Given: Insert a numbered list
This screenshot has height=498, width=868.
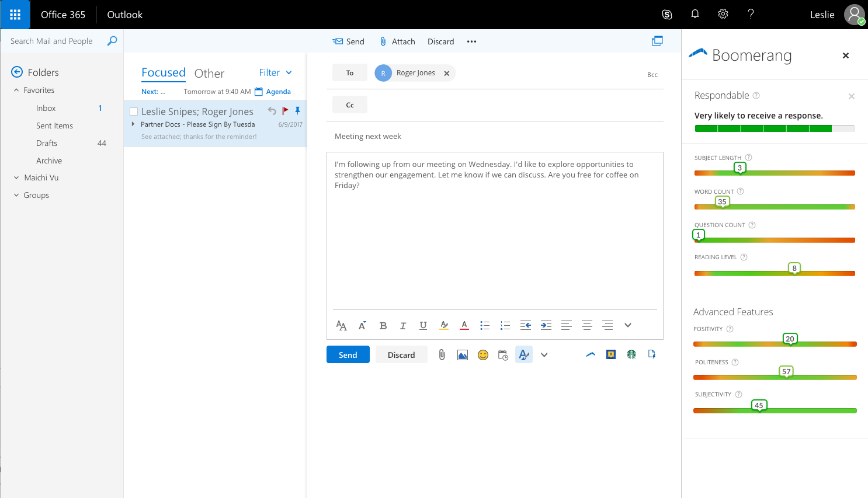Looking at the screenshot, I should (x=505, y=325).
